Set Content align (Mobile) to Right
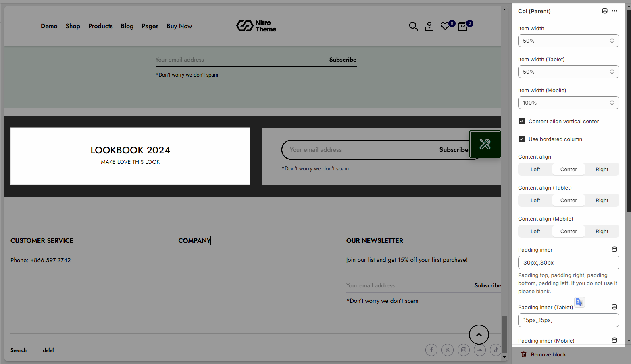Image resolution: width=631 pixels, height=364 pixels. point(602,232)
